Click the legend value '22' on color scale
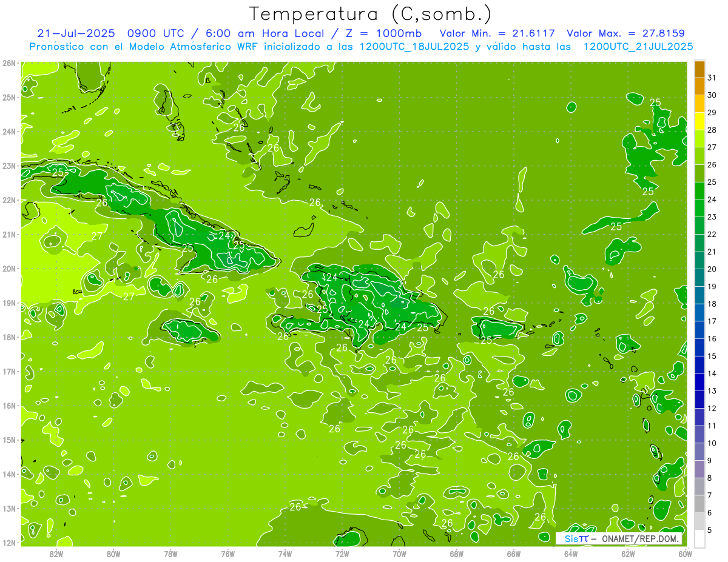 (712, 234)
